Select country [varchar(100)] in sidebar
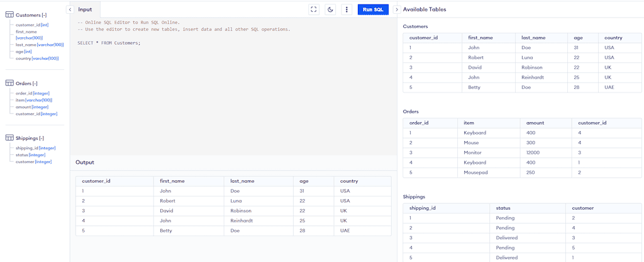The image size is (644, 262). pos(37,59)
